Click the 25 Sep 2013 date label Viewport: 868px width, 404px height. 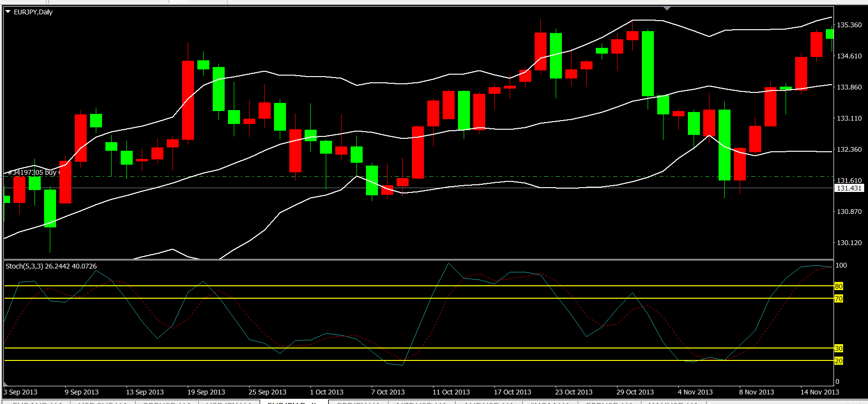click(x=268, y=392)
